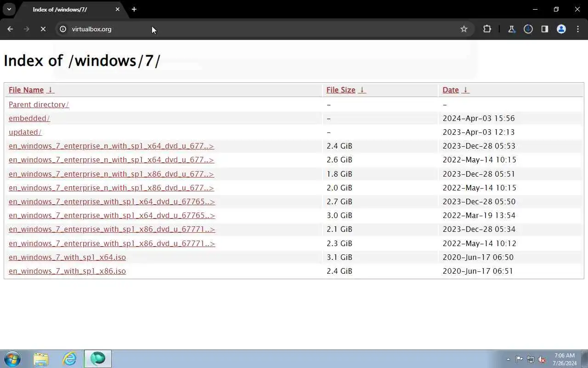Image resolution: width=588 pixels, height=368 pixels.
Task: Click the date 2020-Jun-17 06:51
Action: 478,271
